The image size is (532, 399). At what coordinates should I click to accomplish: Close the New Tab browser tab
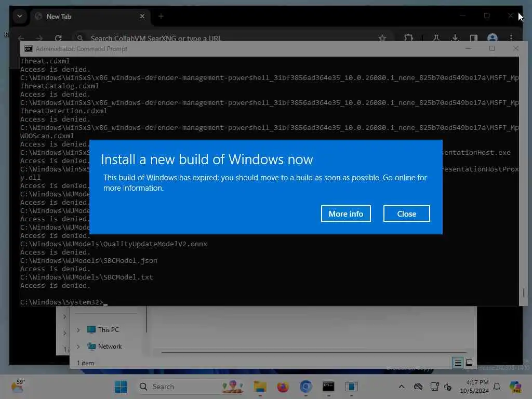click(x=142, y=16)
